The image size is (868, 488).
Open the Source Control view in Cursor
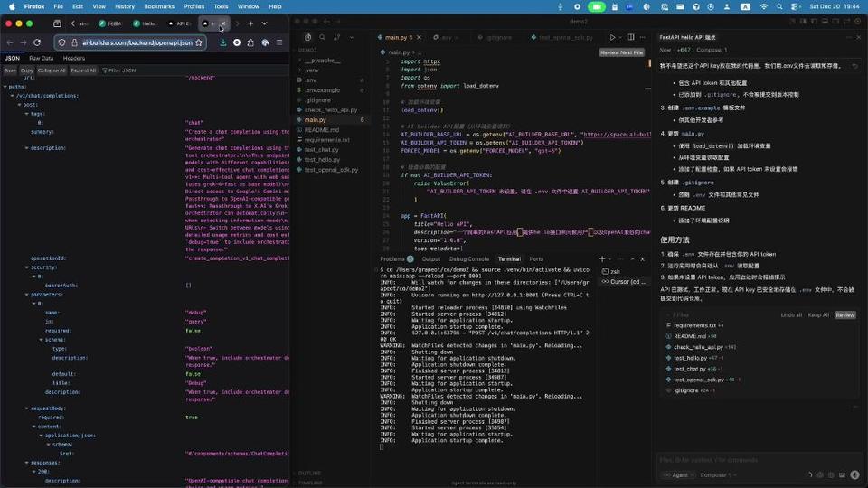click(x=336, y=37)
